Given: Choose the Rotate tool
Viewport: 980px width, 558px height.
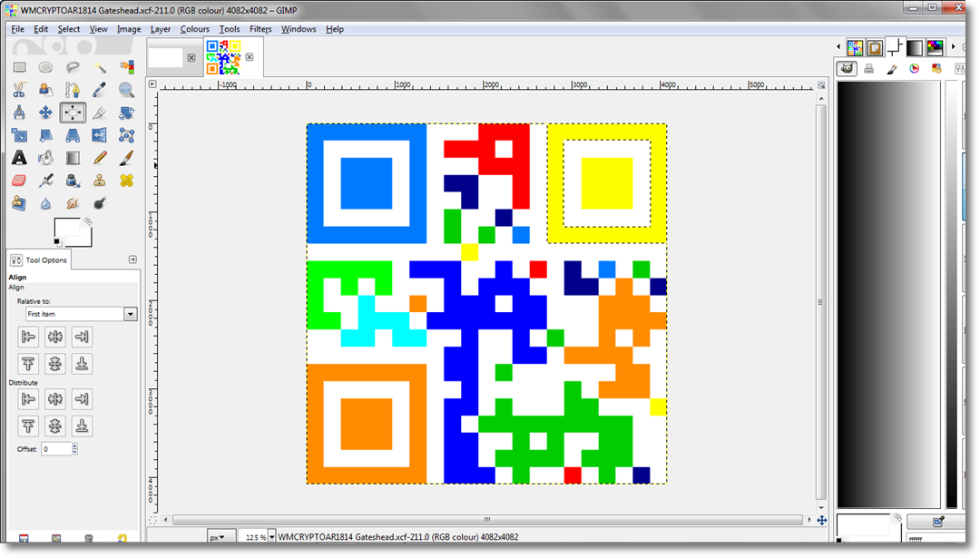Looking at the screenshot, I should point(126,113).
